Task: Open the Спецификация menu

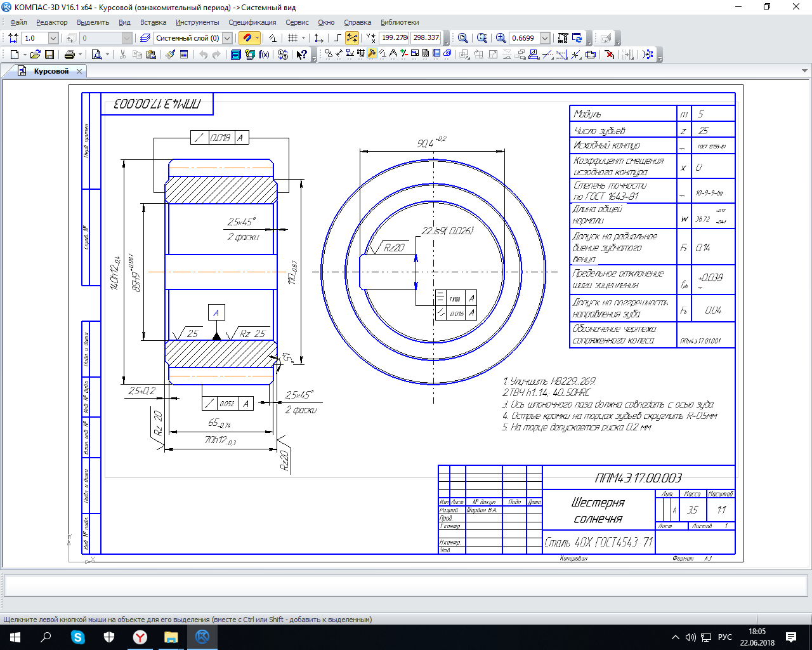Action: [x=252, y=22]
